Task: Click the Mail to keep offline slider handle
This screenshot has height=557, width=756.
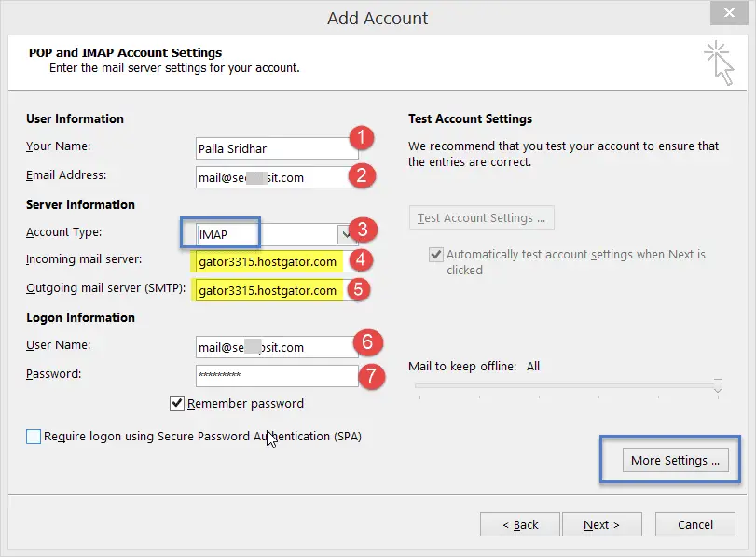Action: click(718, 385)
